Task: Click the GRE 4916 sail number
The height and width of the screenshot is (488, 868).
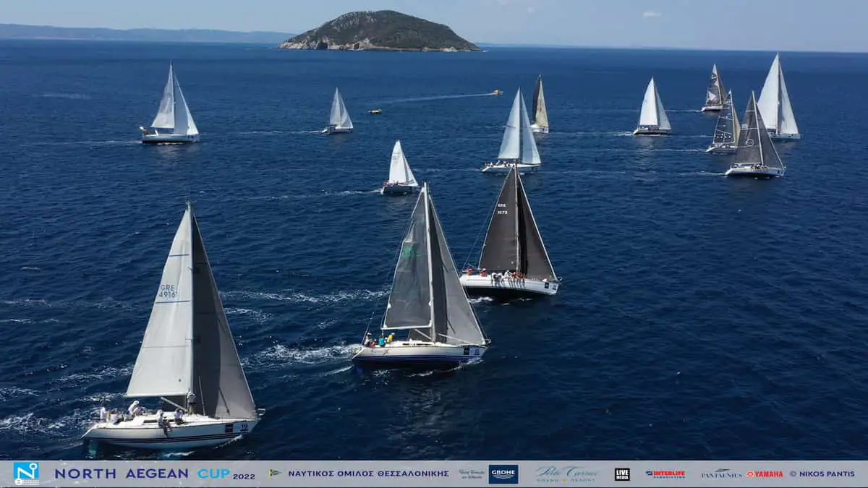Action: click(167, 291)
